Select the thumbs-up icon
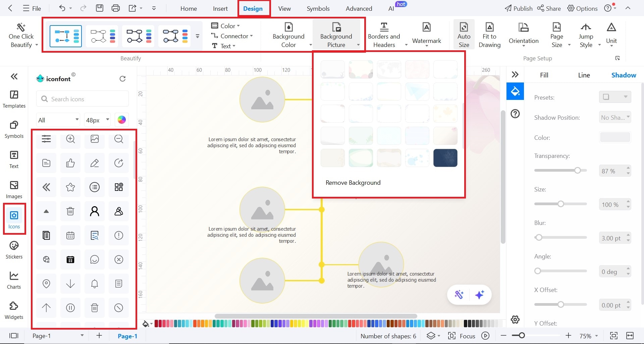 click(x=70, y=163)
